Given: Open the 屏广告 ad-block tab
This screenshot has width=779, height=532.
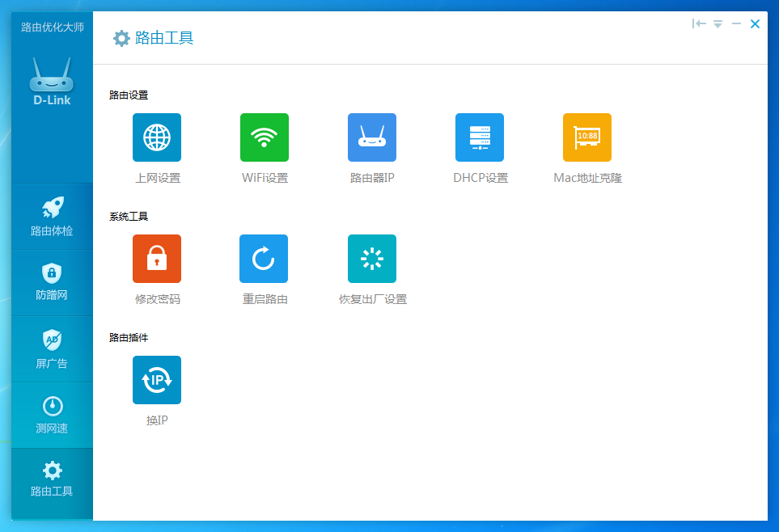Looking at the screenshot, I should 52,348.
